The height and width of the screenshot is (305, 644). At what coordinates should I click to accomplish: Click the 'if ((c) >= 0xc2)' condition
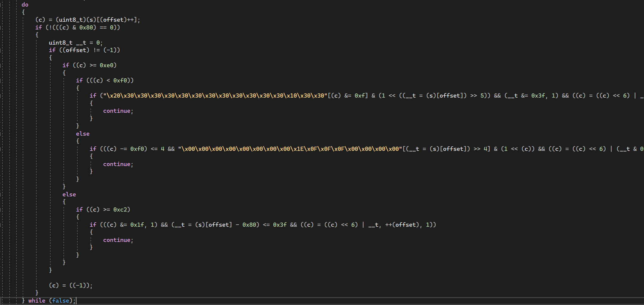(103, 209)
